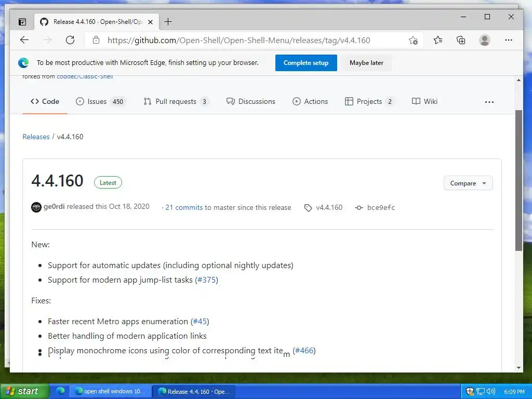
Task: Click the 4.4.160 release heading
Action: pos(57,181)
